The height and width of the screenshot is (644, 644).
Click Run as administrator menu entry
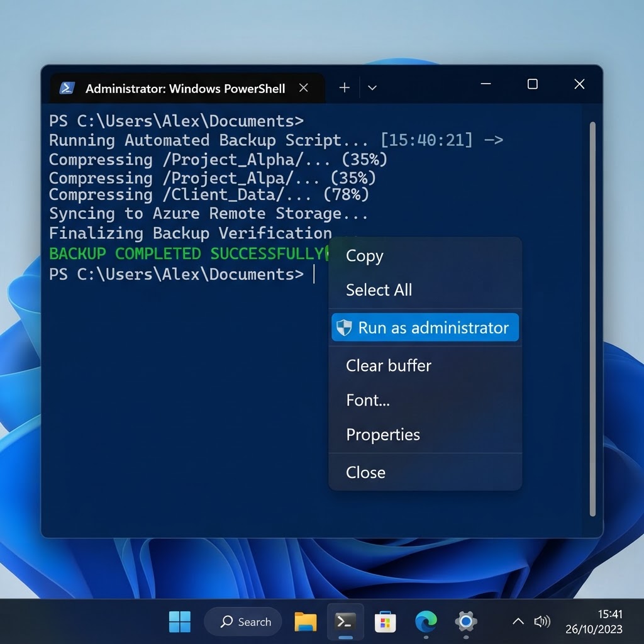pyautogui.click(x=425, y=327)
